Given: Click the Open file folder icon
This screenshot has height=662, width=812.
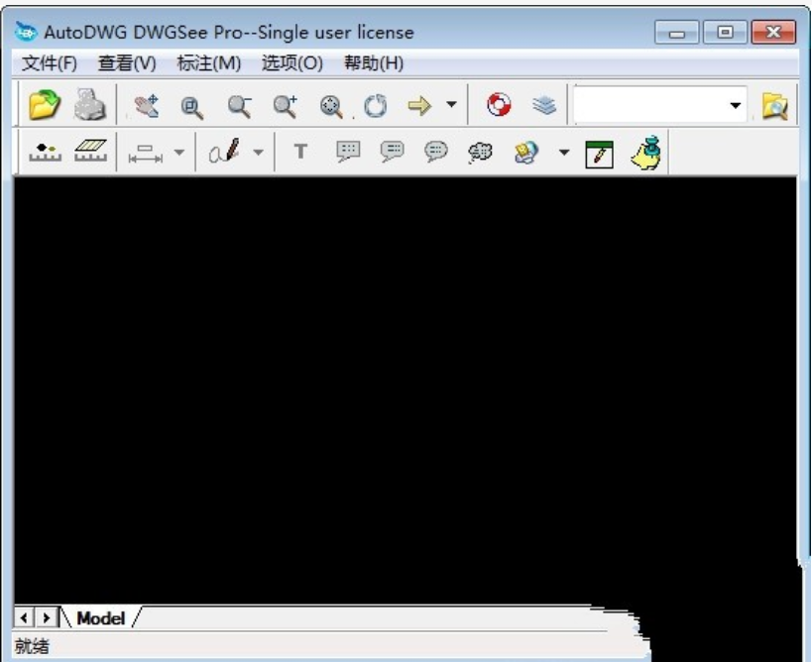Looking at the screenshot, I should point(44,105).
